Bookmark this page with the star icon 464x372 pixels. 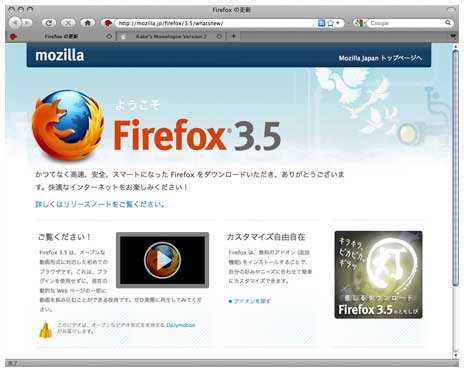(330, 23)
